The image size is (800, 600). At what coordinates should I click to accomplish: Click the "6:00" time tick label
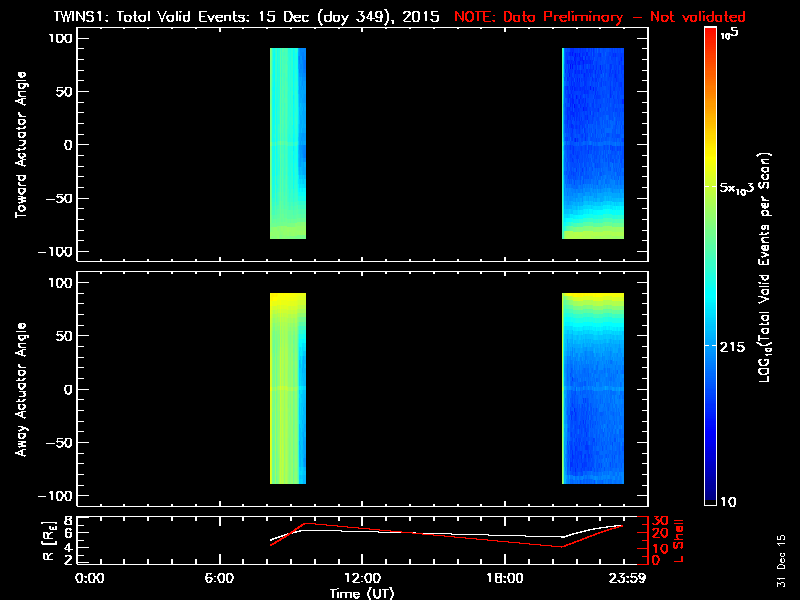coord(219,578)
